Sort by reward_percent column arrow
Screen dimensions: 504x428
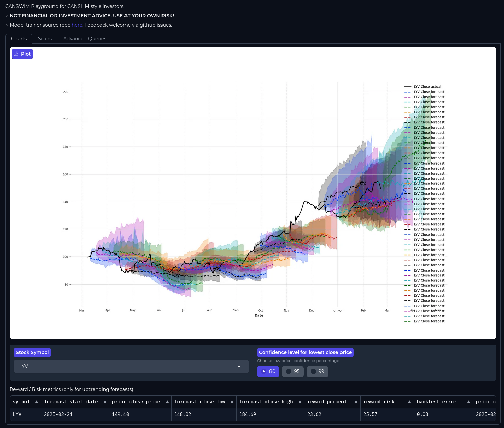(356, 402)
